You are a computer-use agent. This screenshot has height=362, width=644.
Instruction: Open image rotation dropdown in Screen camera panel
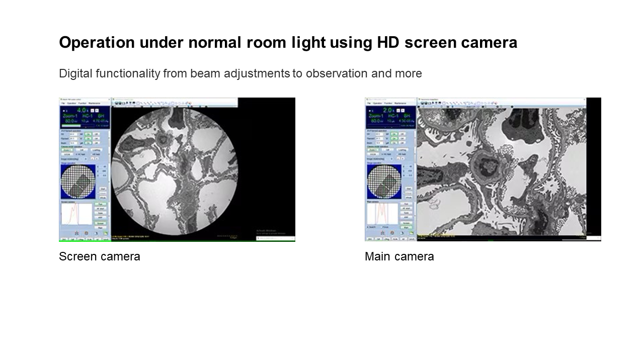pos(86,158)
